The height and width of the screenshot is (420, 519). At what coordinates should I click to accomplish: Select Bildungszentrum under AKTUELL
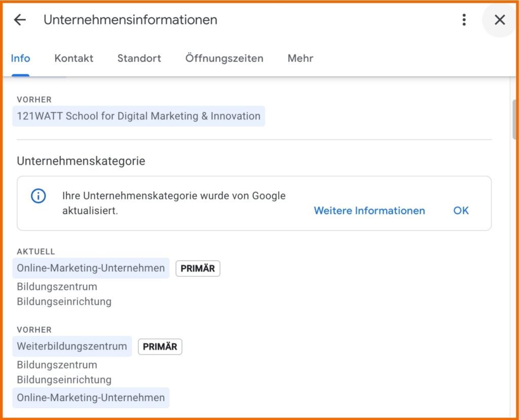tap(57, 286)
